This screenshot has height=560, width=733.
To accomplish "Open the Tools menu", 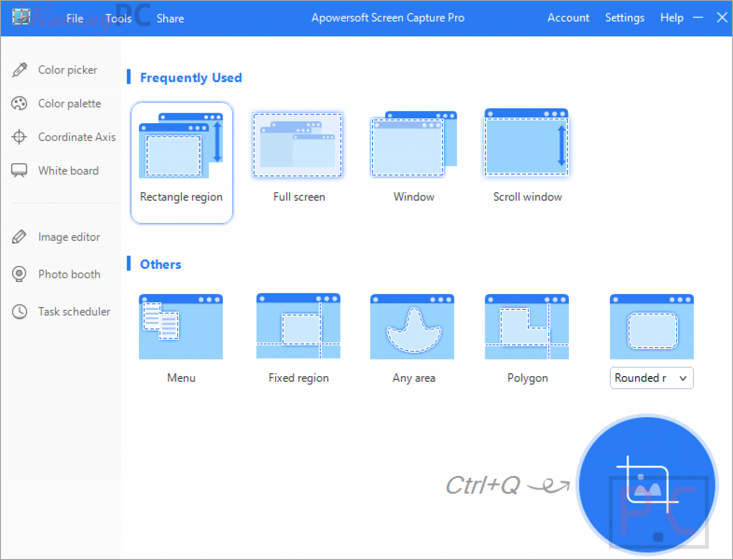I will [x=118, y=18].
